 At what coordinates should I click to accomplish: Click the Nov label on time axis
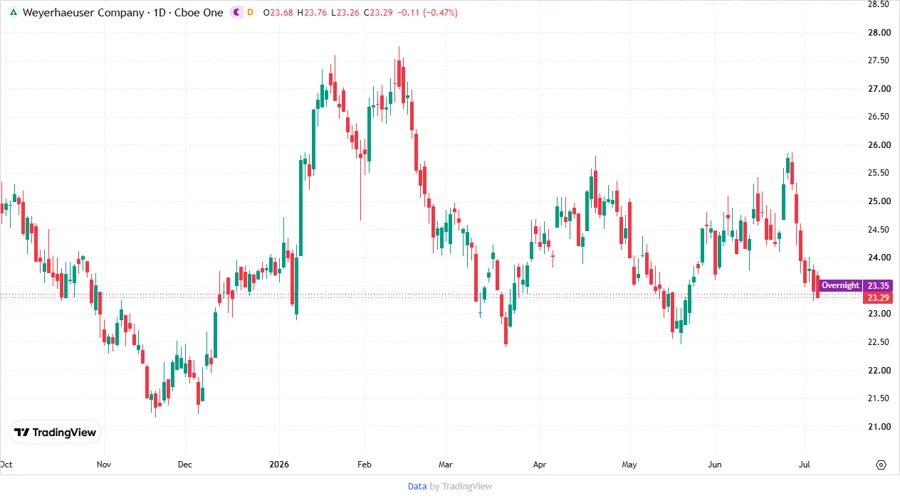coord(103,464)
